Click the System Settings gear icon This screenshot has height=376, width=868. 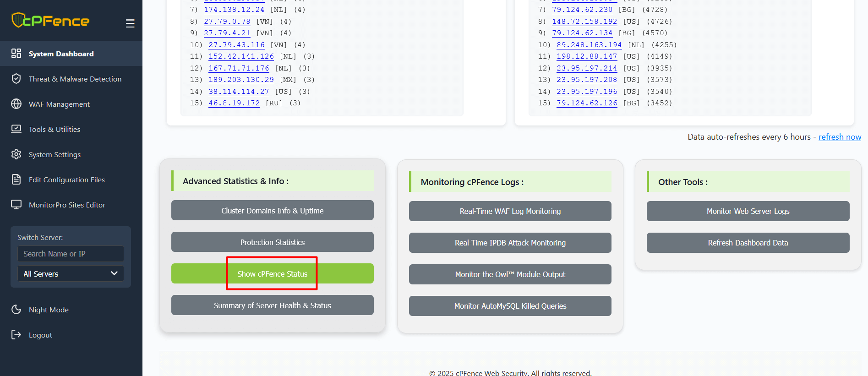(16, 154)
